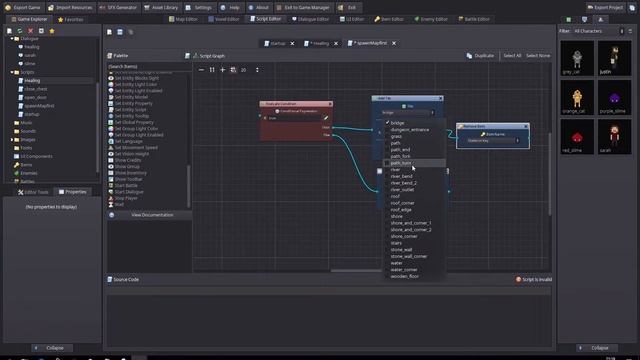Select Show Inventory in the palette
640x360 pixels.
pos(130,173)
